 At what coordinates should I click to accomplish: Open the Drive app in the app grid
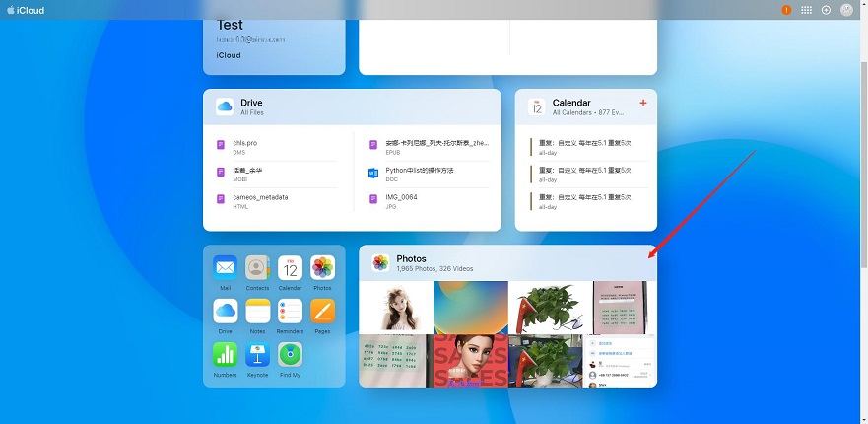coord(225,311)
